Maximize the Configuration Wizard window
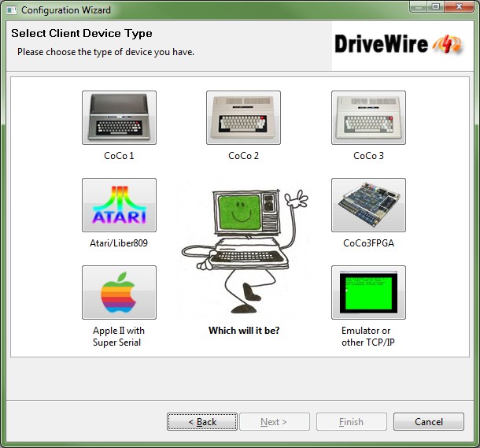This screenshot has width=480, height=448. tap(434, 9)
